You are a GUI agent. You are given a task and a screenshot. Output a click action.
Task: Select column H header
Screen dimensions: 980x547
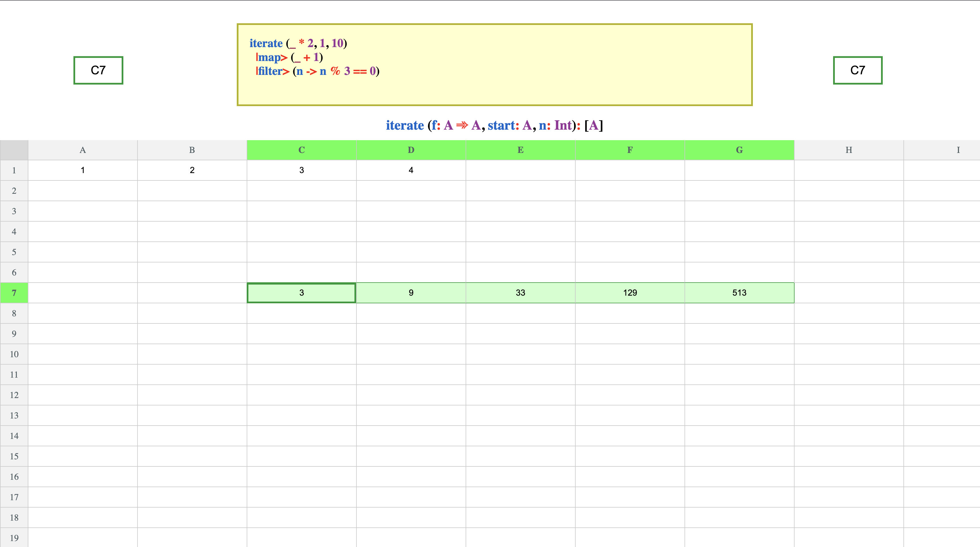point(849,150)
